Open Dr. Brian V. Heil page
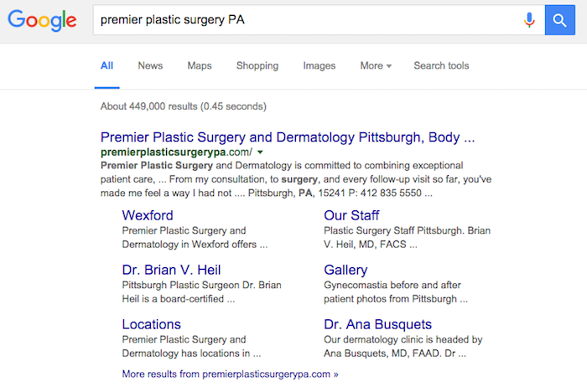587x392 pixels. (172, 270)
